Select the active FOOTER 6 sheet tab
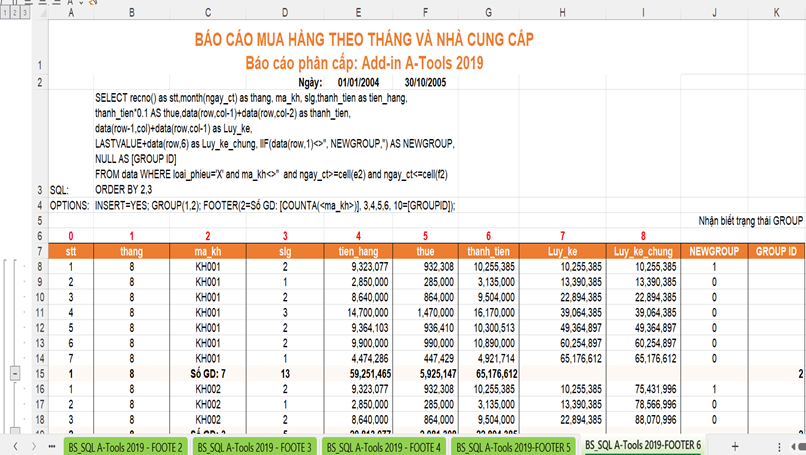This screenshot has width=806, height=455. click(x=643, y=445)
